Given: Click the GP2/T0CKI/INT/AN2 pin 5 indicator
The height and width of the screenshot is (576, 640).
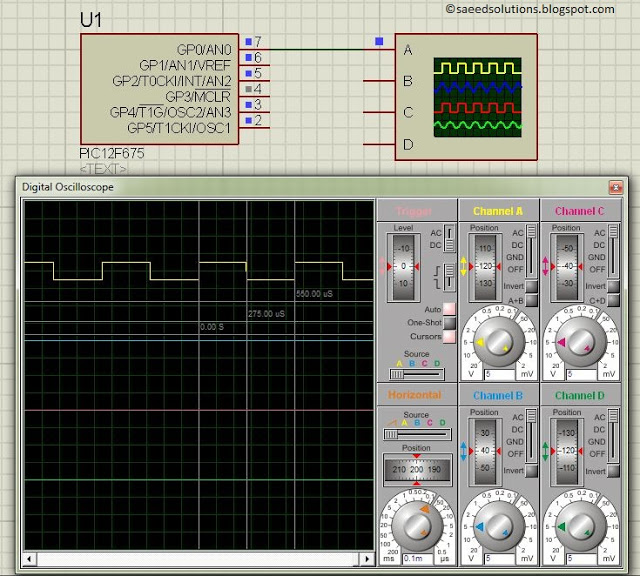Looking at the screenshot, I should [x=248, y=73].
